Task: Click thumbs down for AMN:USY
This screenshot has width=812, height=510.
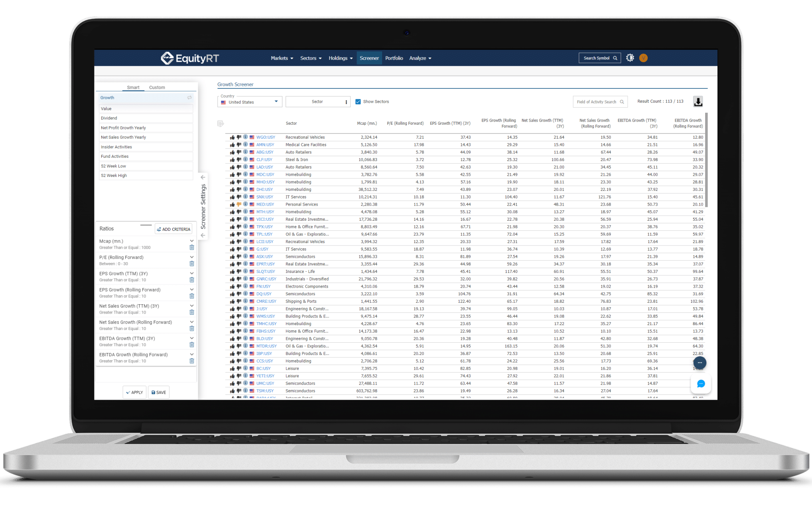Action: point(239,145)
